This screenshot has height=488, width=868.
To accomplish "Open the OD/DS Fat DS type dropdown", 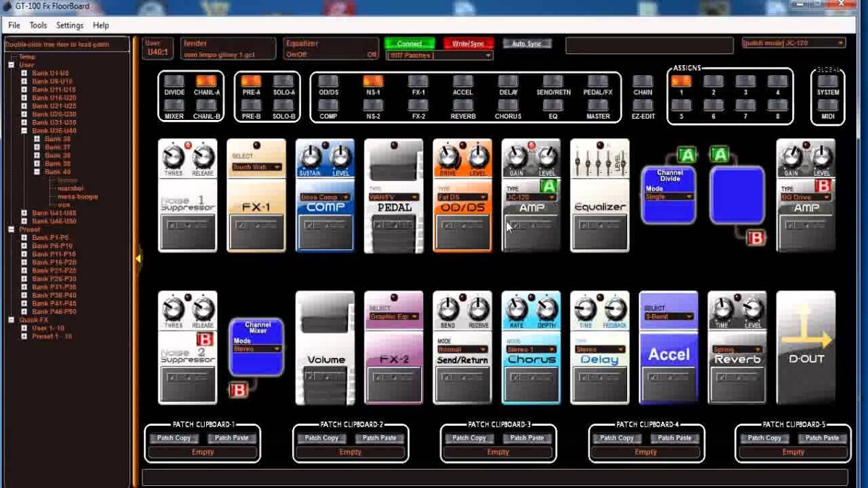I will click(x=462, y=197).
